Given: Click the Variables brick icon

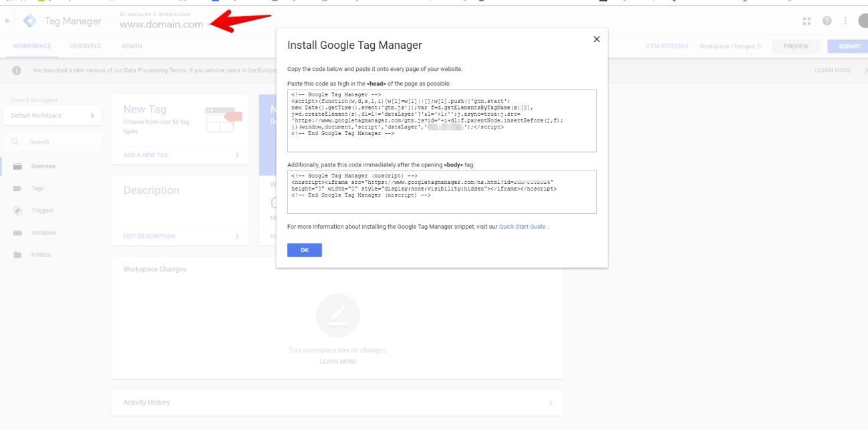Looking at the screenshot, I should point(17,233).
